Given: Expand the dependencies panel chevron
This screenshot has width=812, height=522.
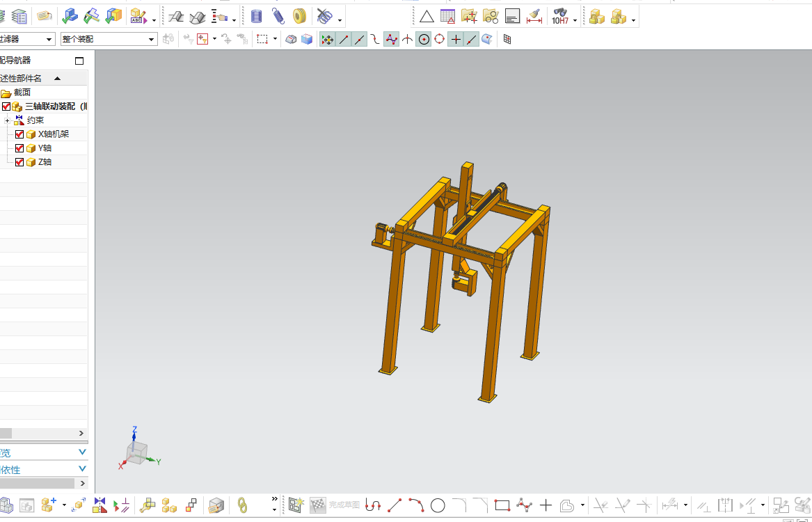Looking at the screenshot, I should (82, 468).
